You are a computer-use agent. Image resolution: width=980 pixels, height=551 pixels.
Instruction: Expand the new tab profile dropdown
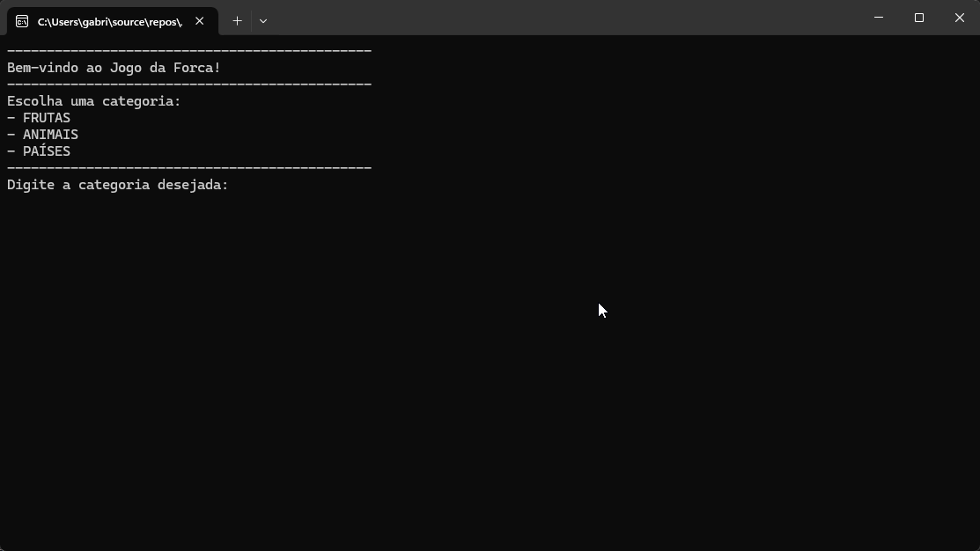[263, 21]
